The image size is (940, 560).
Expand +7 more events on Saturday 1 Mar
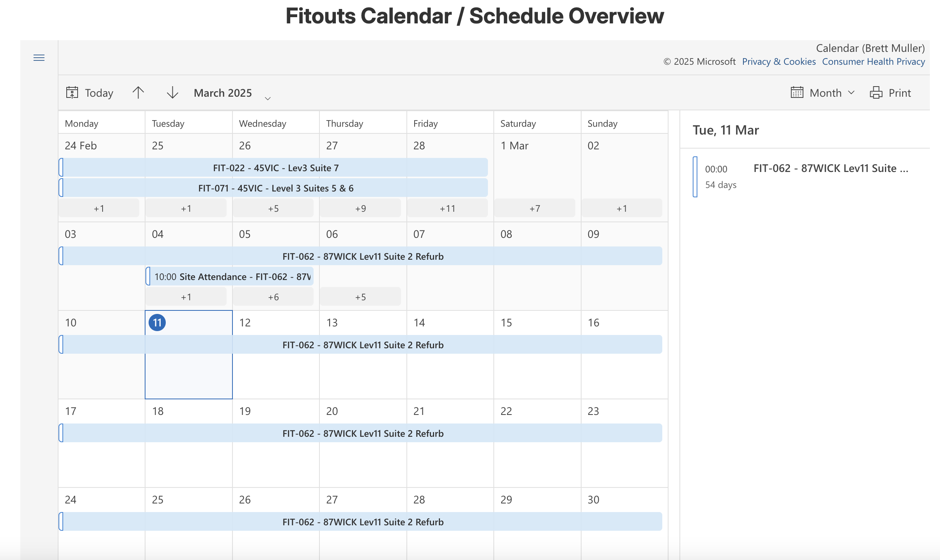point(535,208)
